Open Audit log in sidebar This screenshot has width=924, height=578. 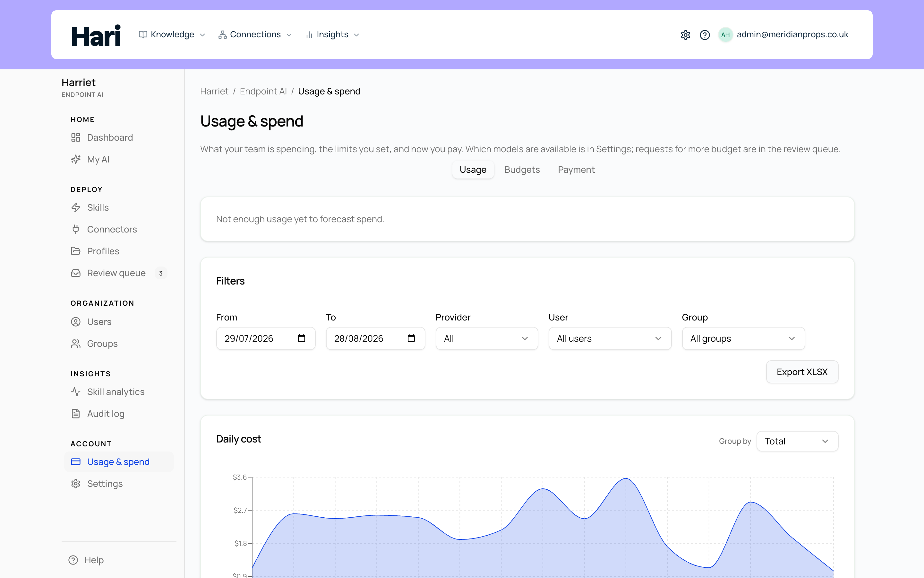pyautogui.click(x=119, y=414)
